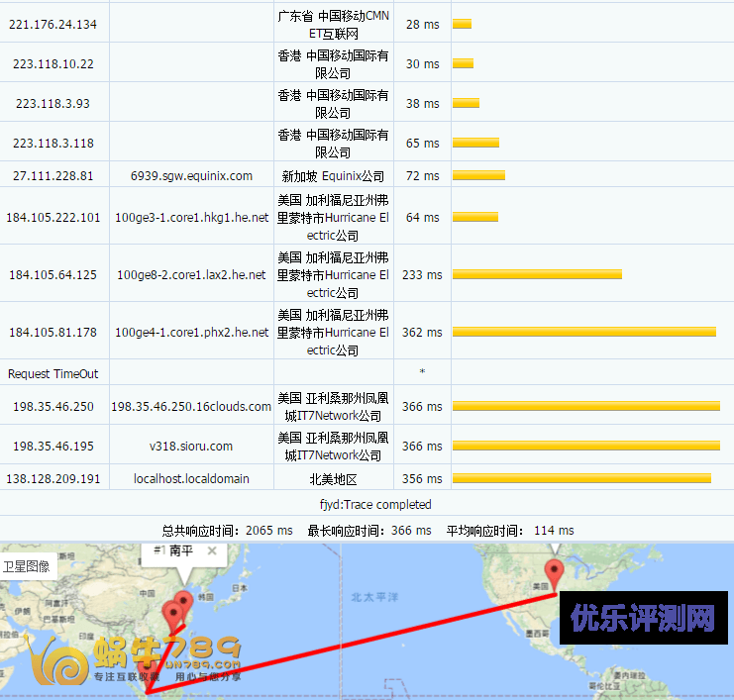Screen dimensions: 734x700
Task: Click hostname 100ge3-1.core1.hkg1.he.net
Action: (191, 218)
